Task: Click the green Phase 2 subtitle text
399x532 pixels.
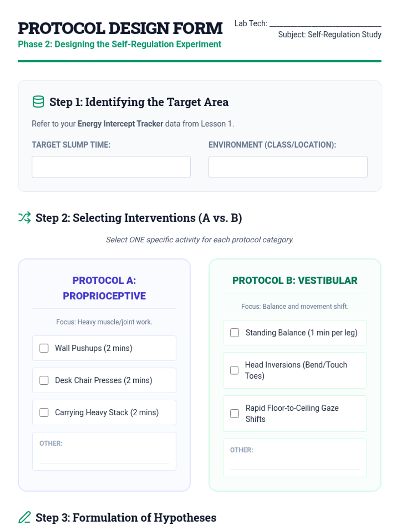Action: (x=119, y=44)
